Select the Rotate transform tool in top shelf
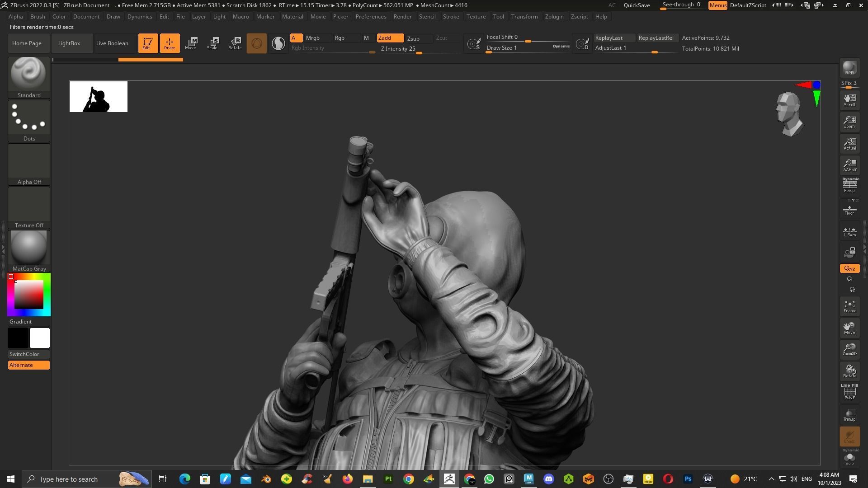 (235, 43)
